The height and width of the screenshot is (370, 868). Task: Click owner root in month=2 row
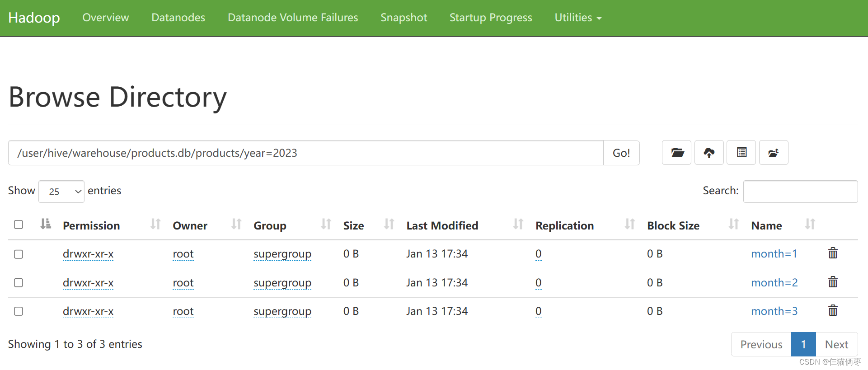[183, 283]
